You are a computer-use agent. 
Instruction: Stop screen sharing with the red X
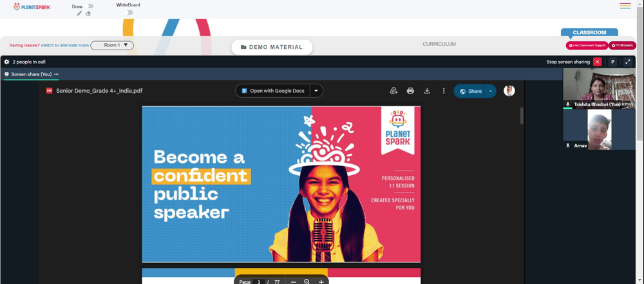(x=597, y=62)
